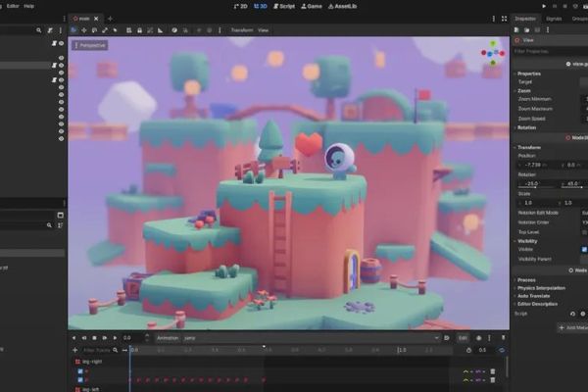Image resolution: width=588 pixels, height=392 pixels.
Task: Toggle distraction-free mode icon
Action: click(x=505, y=19)
